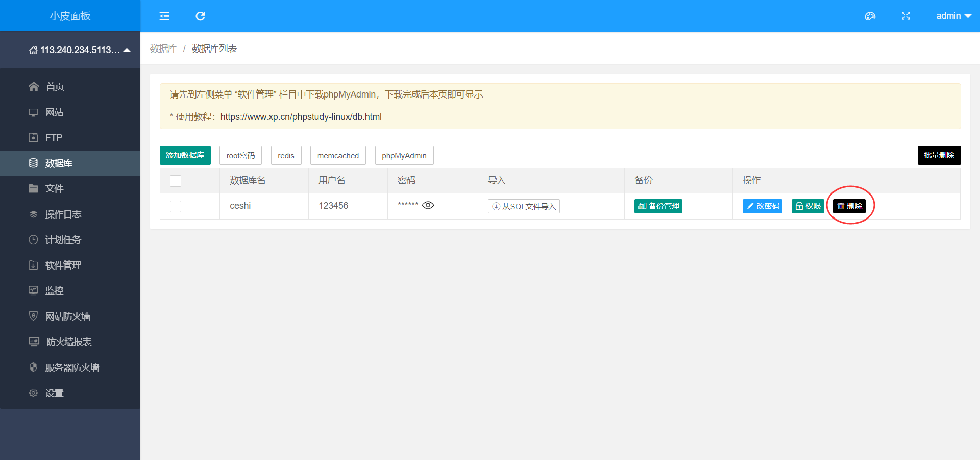Click the 监控 chart icon in the sidebar
This screenshot has width=980, height=460.
(x=34, y=290)
